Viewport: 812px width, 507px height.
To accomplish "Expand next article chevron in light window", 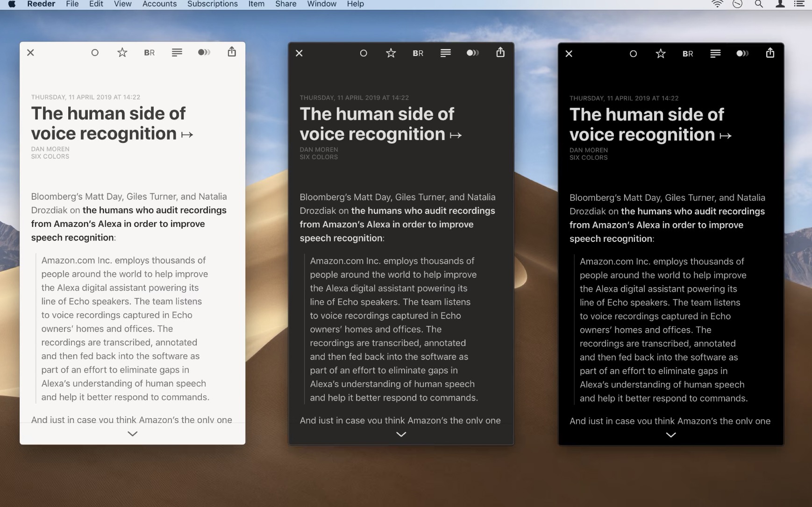I will coord(133,434).
